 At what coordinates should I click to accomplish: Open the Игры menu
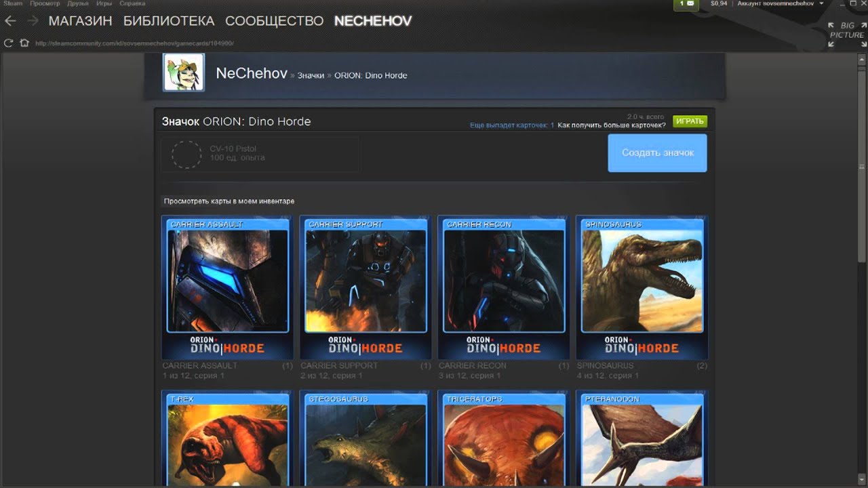(104, 3)
